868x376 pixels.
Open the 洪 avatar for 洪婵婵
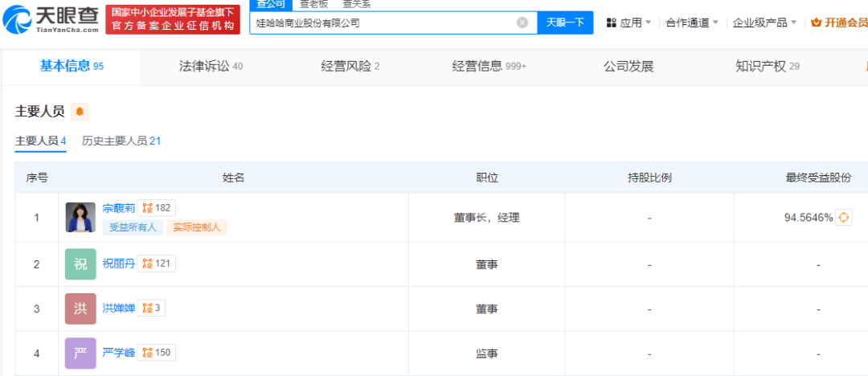pos(81,309)
